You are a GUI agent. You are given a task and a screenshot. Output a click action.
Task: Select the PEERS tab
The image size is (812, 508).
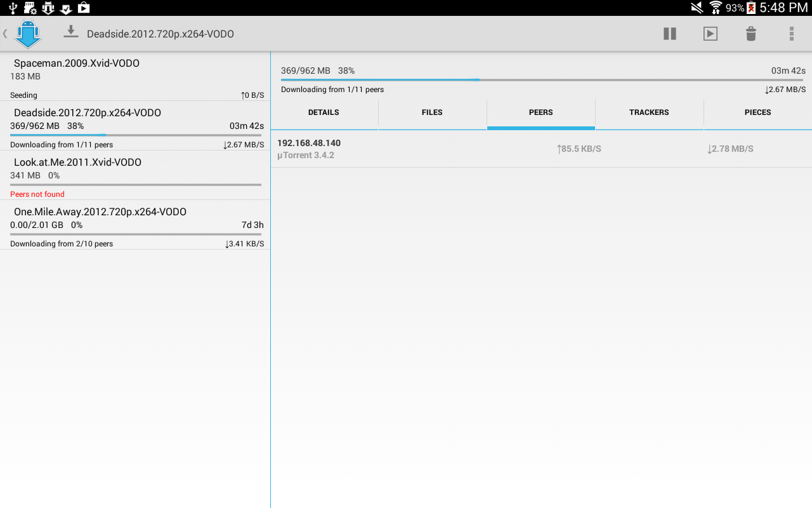[x=540, y=112]
